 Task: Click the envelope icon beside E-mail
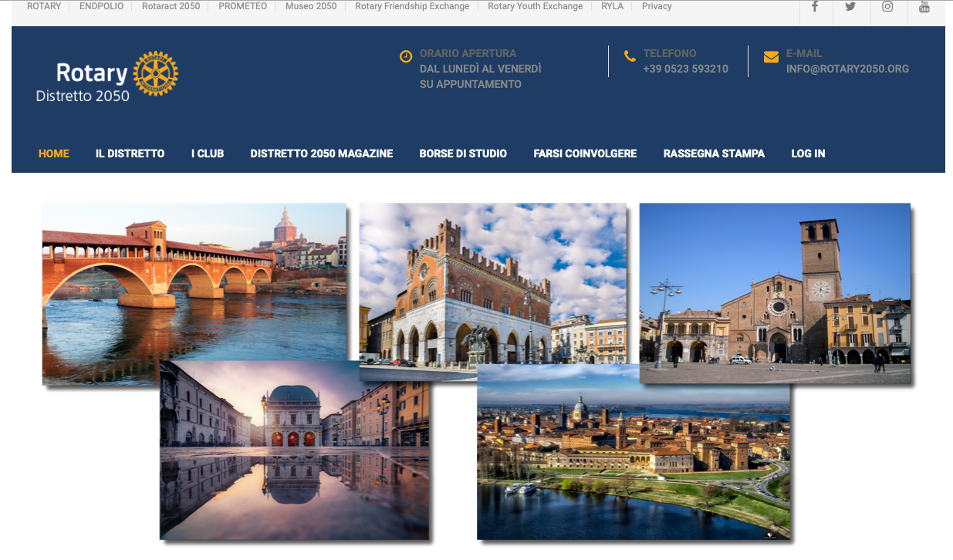(x=771, y=56)
